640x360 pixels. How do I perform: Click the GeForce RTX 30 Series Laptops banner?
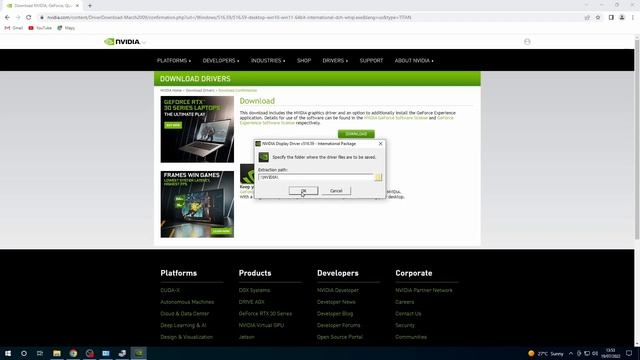click(x=197, y=129)
